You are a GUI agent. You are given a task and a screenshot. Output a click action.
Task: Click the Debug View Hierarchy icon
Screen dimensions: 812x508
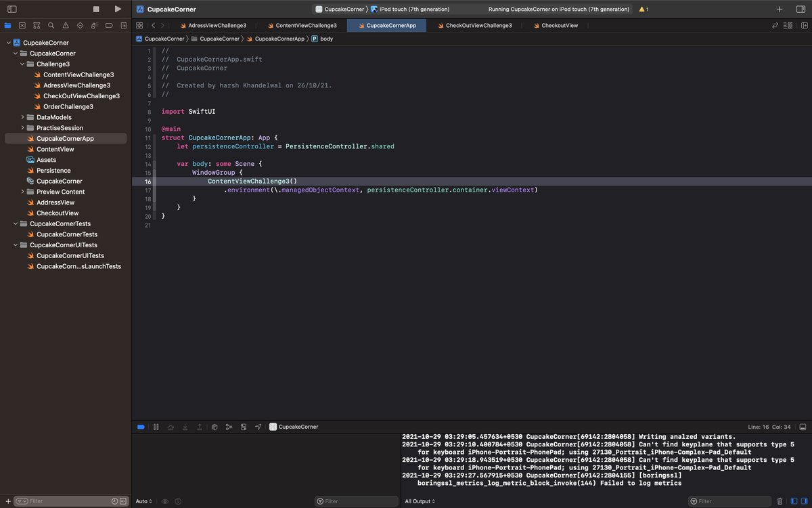click(215, 427)
